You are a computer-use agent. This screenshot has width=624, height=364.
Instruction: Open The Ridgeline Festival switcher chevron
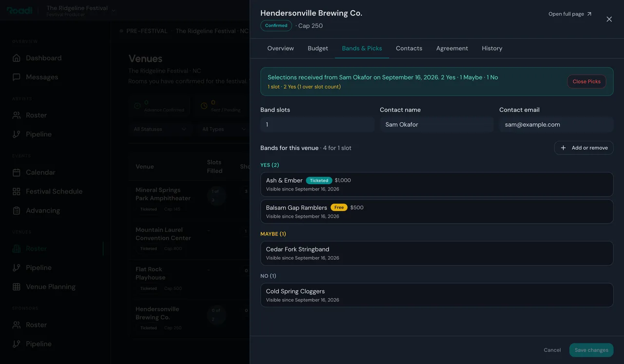[114, 11]
